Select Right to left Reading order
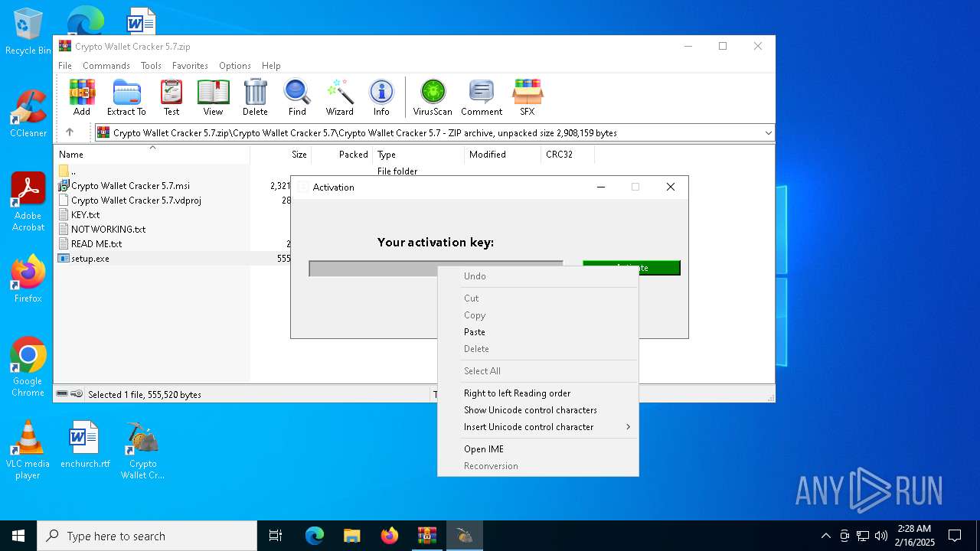Screen dimensions: 980x551 (517, 393)
